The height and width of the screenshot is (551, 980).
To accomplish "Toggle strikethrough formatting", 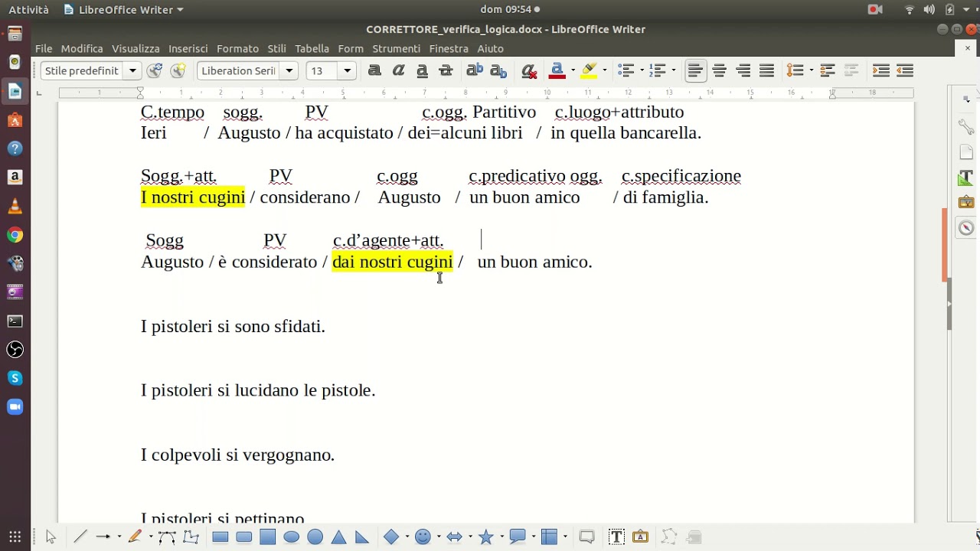I will pyautogui.click(x=446, y=70).
